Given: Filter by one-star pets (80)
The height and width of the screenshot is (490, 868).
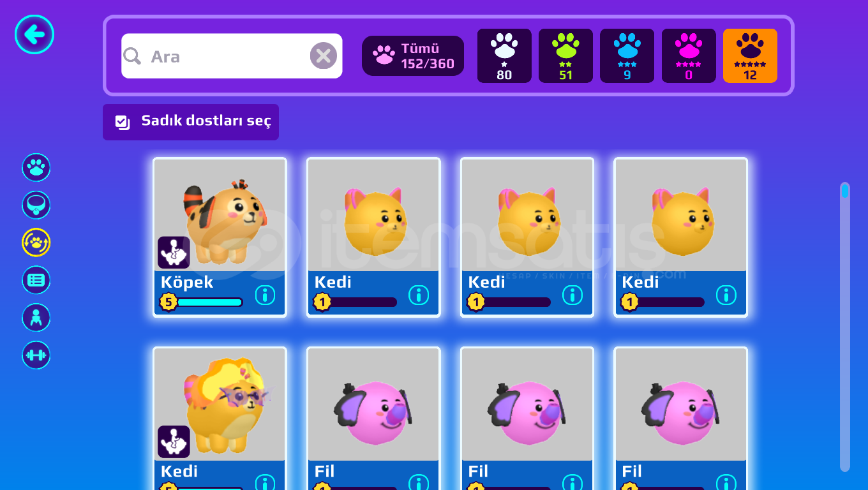Looking at the screenshot, I should coord(504,56).
